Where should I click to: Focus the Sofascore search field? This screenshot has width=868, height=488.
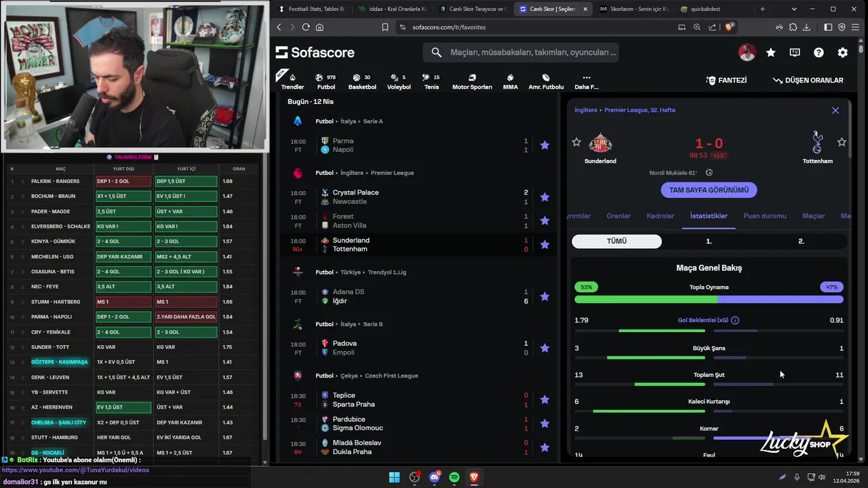click(520, 52)
